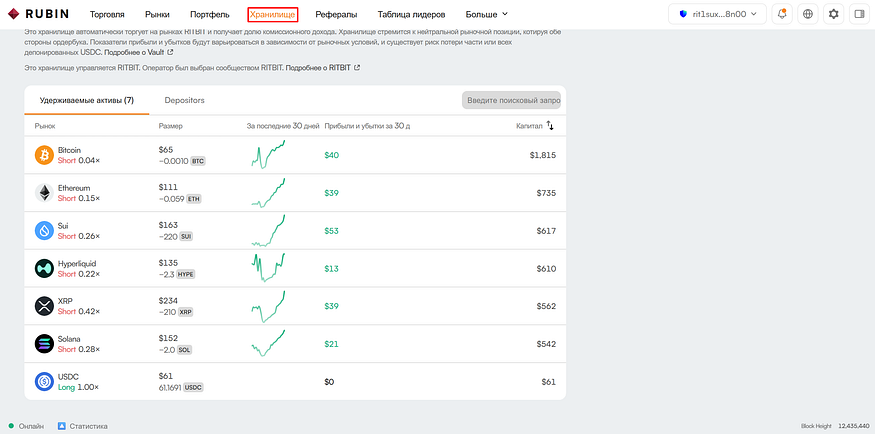This screenshot has width=875, height=434.
Task: Open the settings gear icon
Action: pyautogui.click(x=833, y=15)
